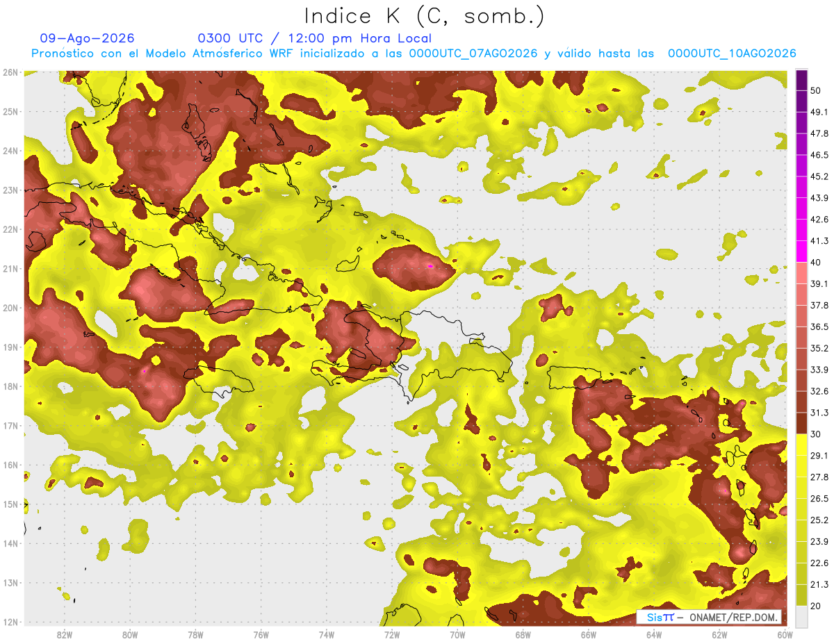The image size is (834, 644).
Task: Click the "37.8" color scale label
Action: (x=819, y=305)
